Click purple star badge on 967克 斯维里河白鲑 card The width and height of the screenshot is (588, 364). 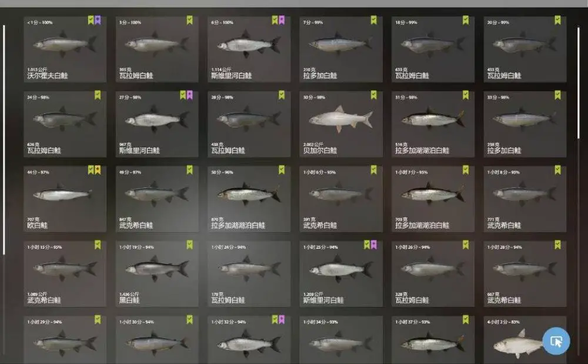(x=190, y=95)
